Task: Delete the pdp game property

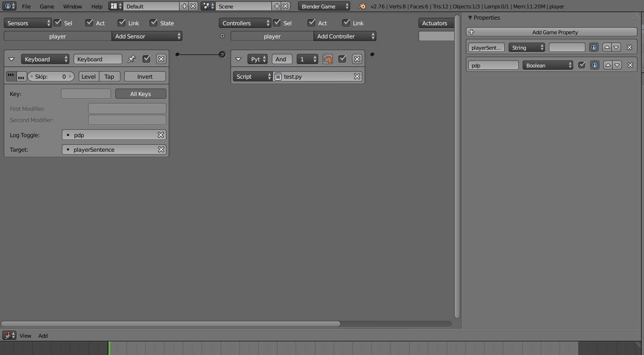Action: pyautogui.click(x=630, y=65)
